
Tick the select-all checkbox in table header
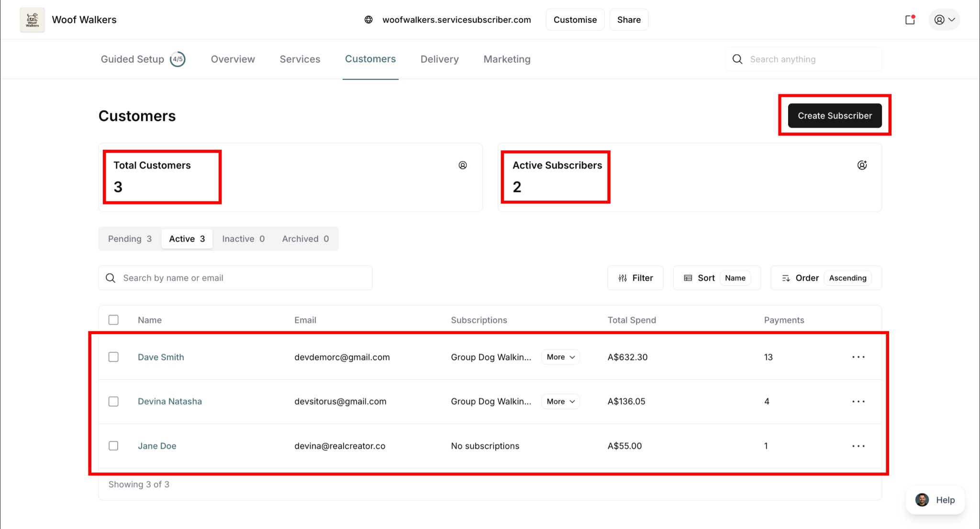point(113,320)
